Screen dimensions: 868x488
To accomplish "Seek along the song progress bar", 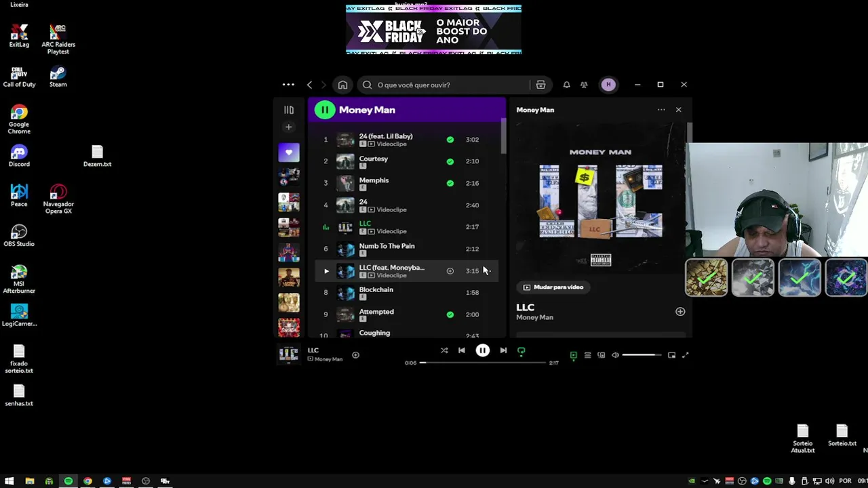I will 483,363.
